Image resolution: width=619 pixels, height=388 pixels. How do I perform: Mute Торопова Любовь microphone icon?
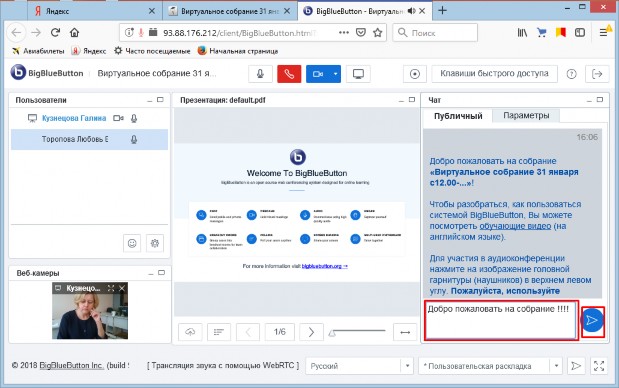click(x=134, y=139)
